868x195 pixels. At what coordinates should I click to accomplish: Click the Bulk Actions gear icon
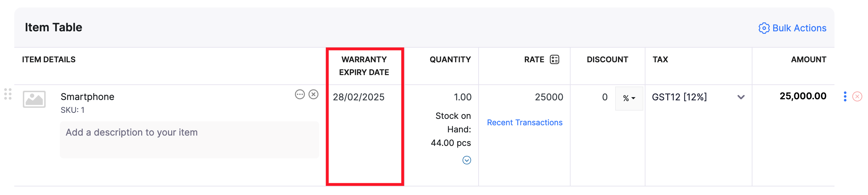[x=764, y=28]
